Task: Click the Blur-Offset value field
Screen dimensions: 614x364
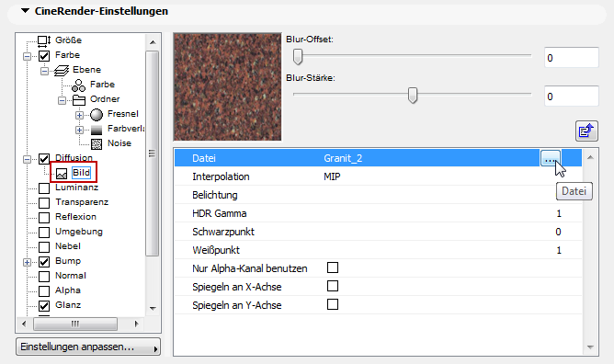Action: tap(572, 58)
